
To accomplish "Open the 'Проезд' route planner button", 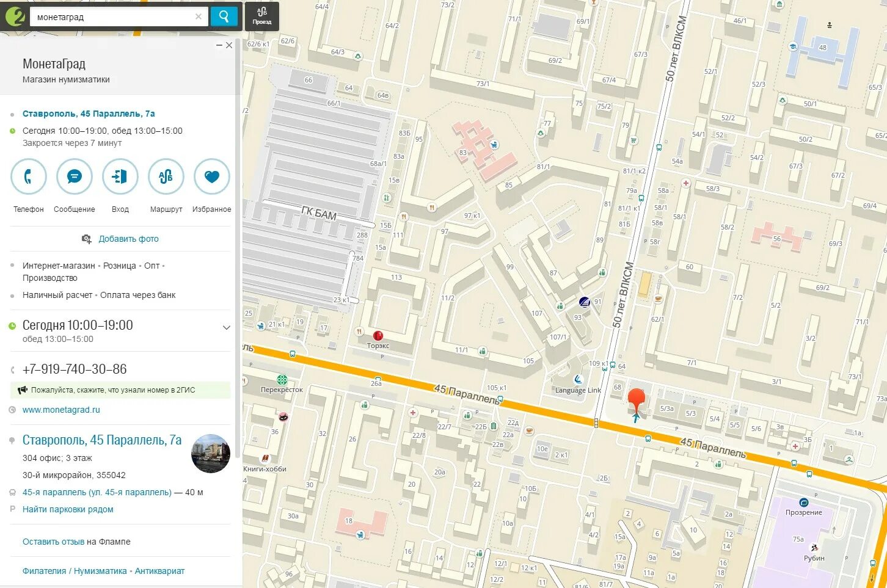I will 261,16.
